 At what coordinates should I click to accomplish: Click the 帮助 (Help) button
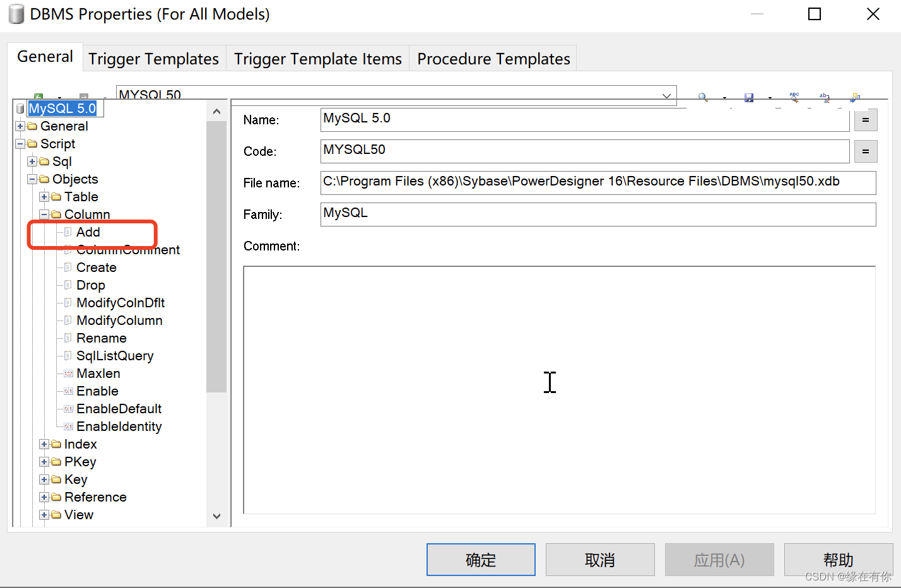[839, 560]
